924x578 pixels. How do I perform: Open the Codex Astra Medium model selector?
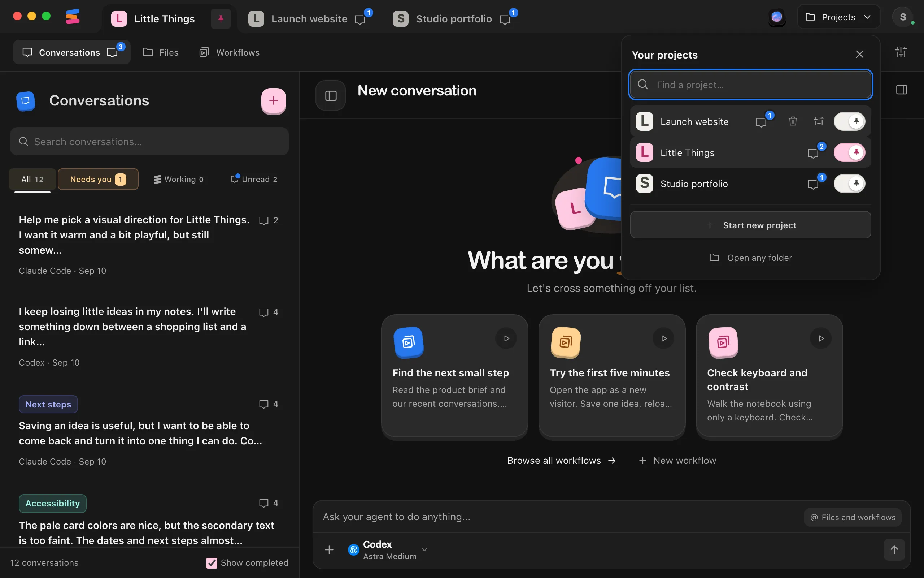pyautogui.click(x=387, y=550)
